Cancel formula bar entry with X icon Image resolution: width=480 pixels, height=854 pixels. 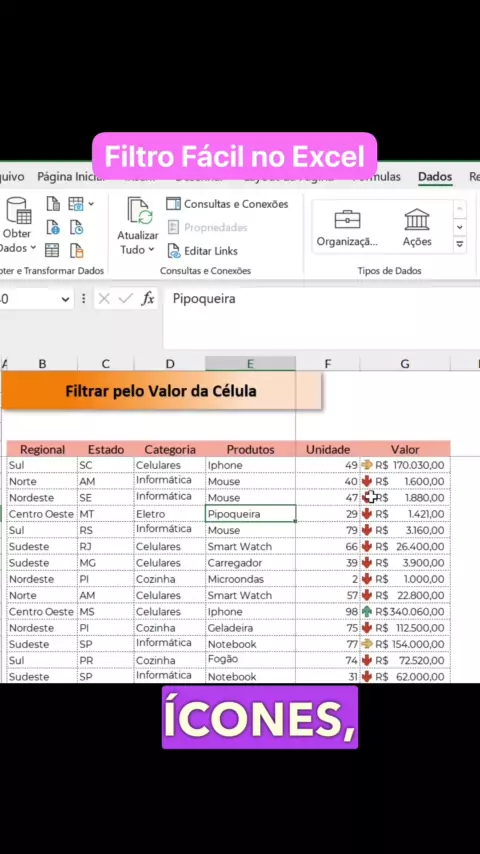104,298
